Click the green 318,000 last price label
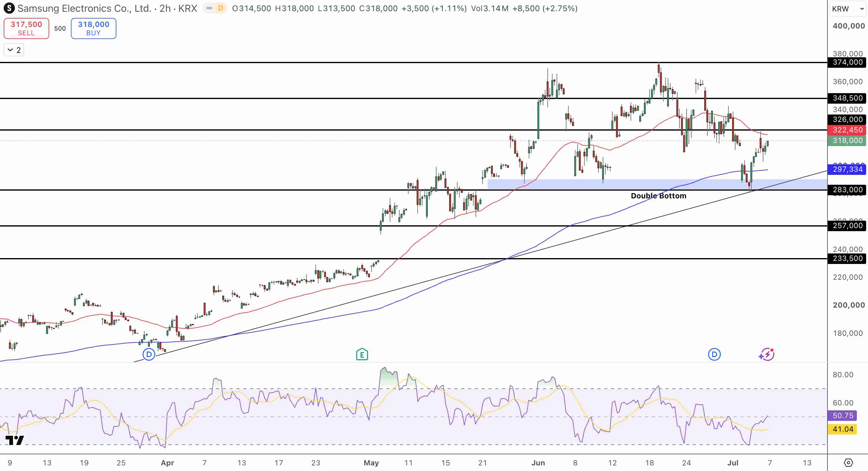Screen dimensions: 868x471 [847, 140]
